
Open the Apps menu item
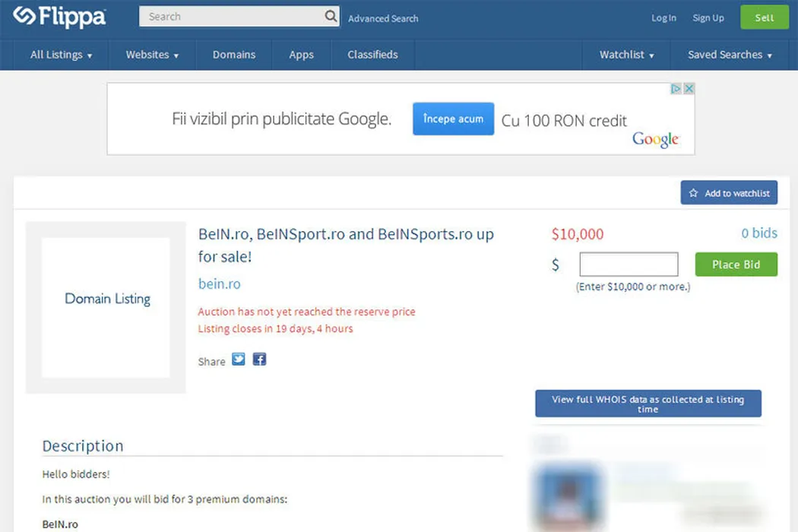click(301, 55)
